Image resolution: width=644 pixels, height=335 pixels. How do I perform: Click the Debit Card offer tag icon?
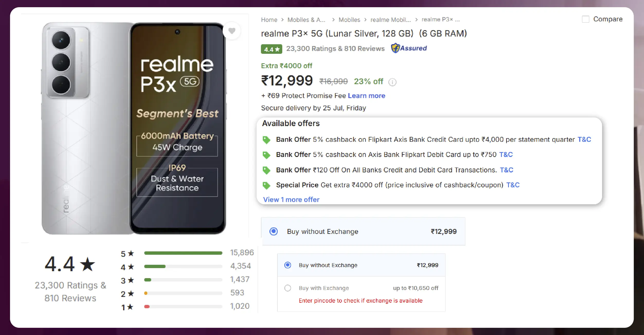(x=266, y=155)
